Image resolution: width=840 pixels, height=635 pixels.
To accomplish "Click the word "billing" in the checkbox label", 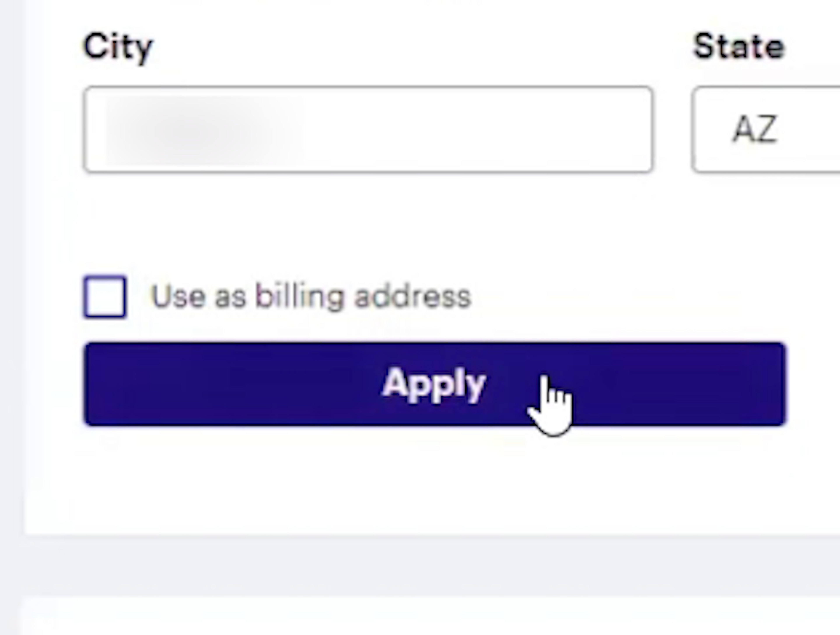I will point(299,297).
